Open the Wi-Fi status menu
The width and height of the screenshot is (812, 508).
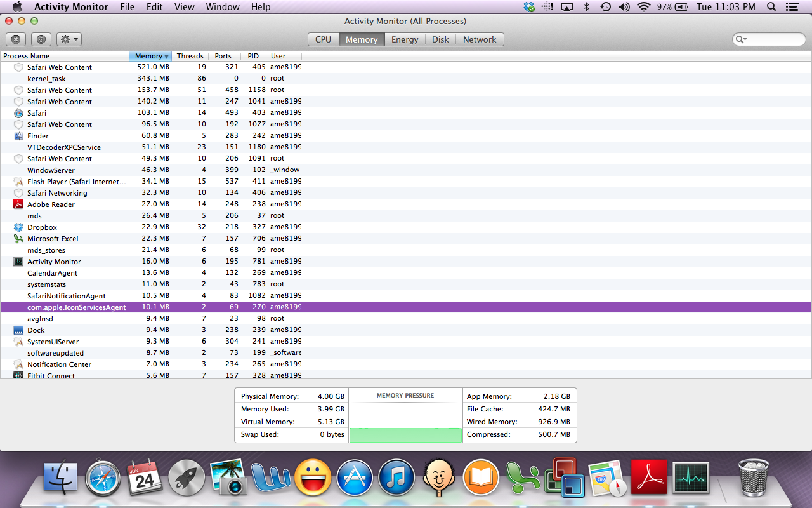(x=644, y=7)
